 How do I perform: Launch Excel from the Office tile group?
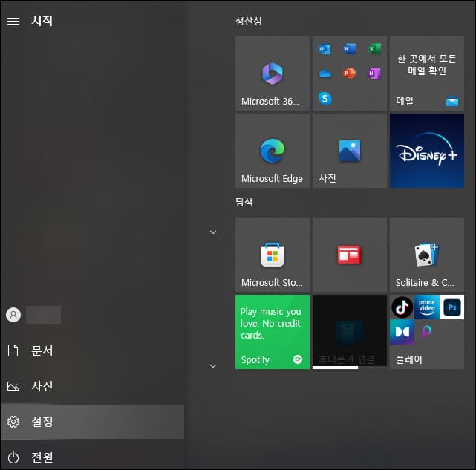(x=374, y=48)
